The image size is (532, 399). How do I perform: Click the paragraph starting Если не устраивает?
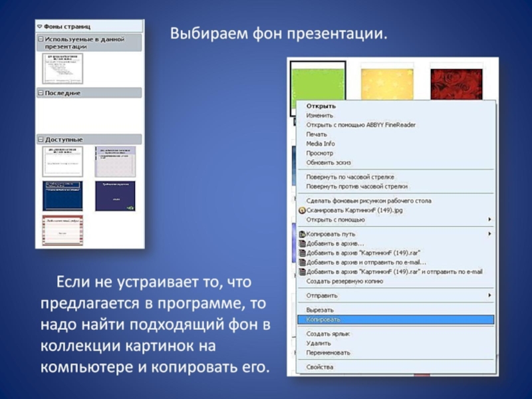tap(156, 325)
